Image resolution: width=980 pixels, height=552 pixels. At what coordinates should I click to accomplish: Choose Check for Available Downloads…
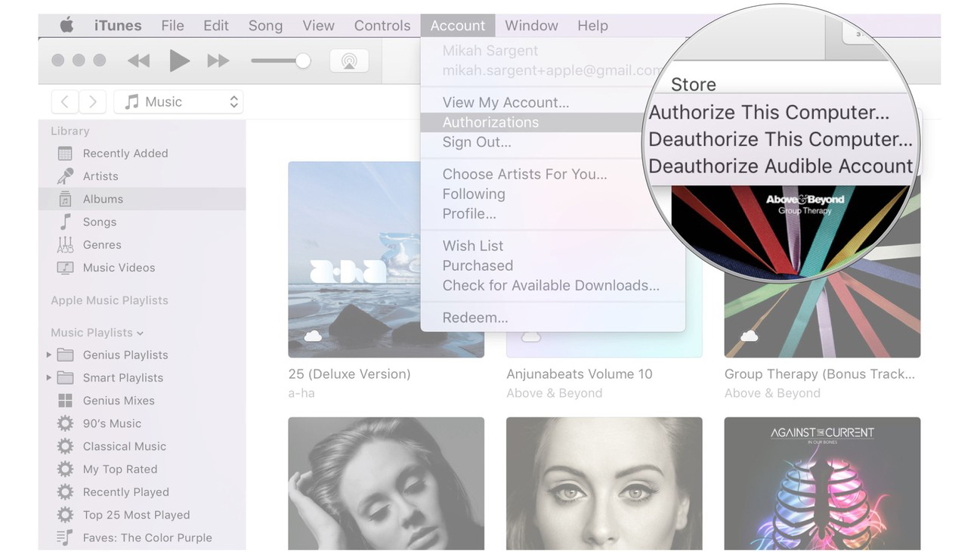(551, 285)
